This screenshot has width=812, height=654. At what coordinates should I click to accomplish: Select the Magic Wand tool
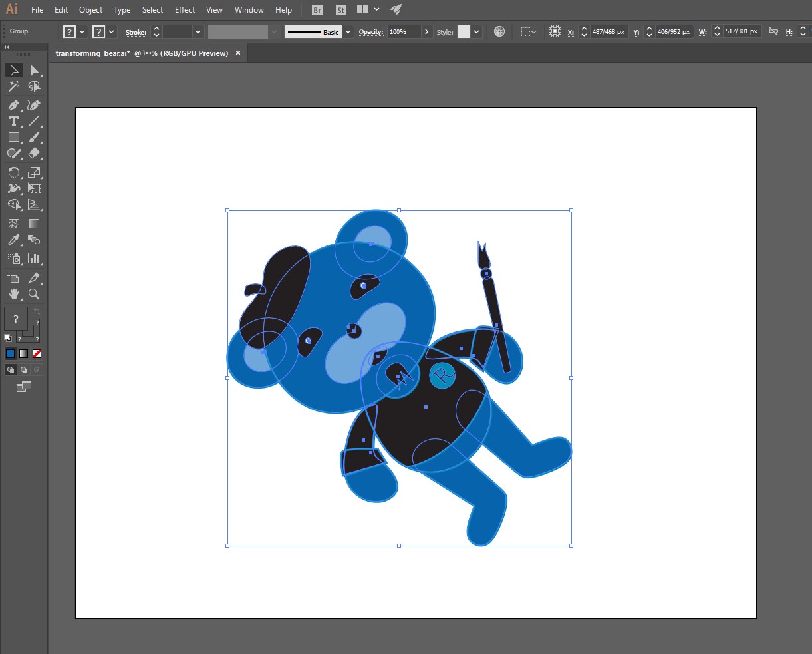coord(13,86)
